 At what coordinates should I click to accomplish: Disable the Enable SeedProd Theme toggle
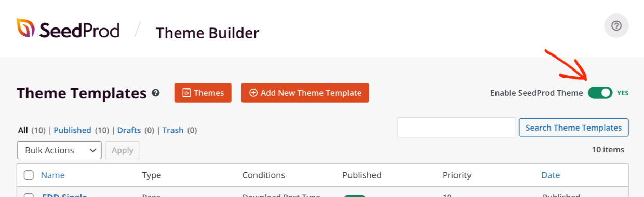(x=600, y=93)
